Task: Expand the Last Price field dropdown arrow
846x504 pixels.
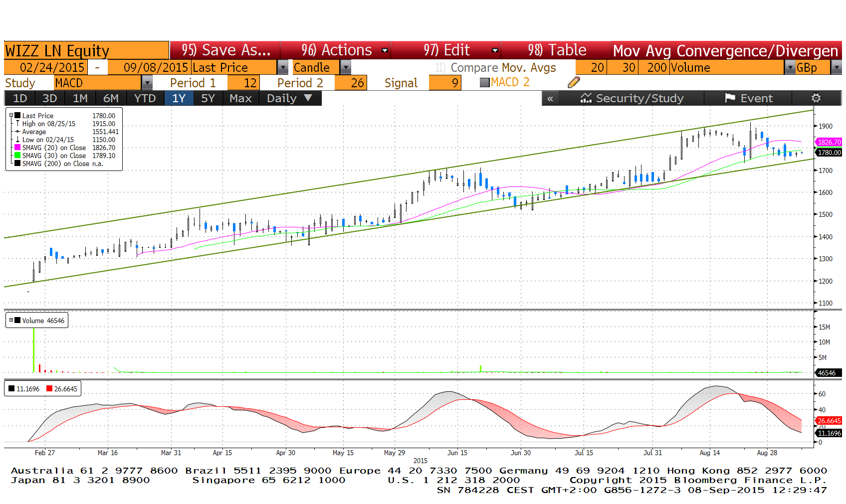Action: click(x=283, y=67)
